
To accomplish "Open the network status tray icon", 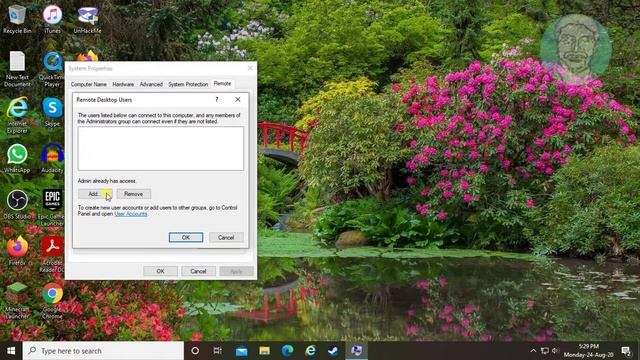I will (x=544, y=351).
